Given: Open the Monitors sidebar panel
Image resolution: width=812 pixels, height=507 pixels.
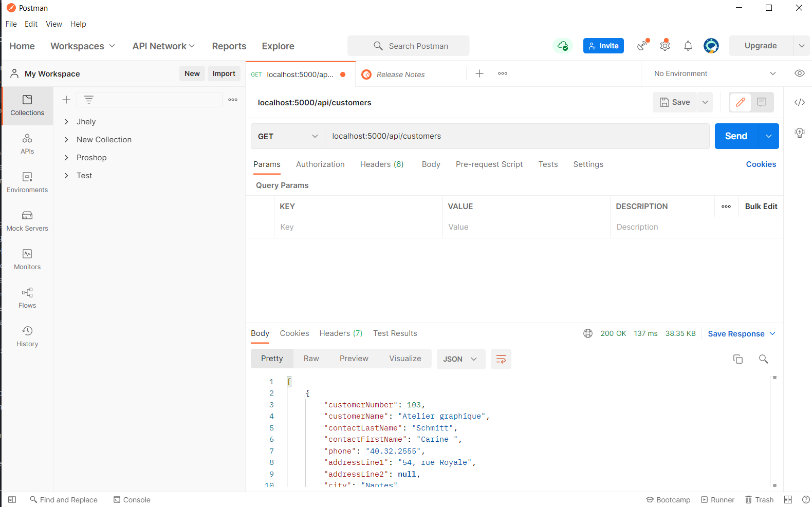Looking at the screenshot, I should point(27,260).
